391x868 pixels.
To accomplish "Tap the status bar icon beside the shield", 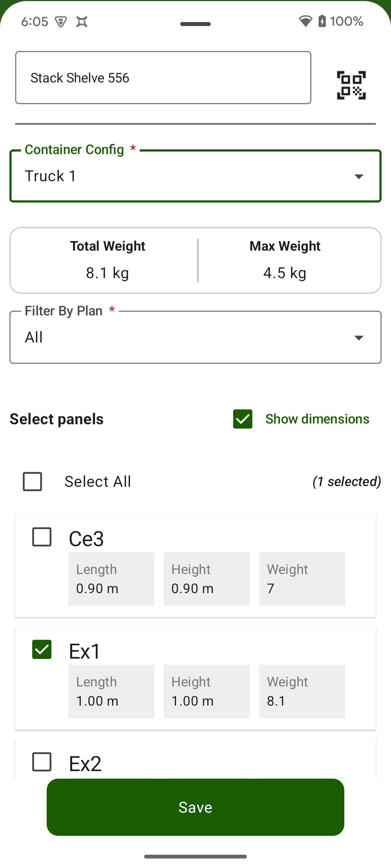I will click(82, 22).
